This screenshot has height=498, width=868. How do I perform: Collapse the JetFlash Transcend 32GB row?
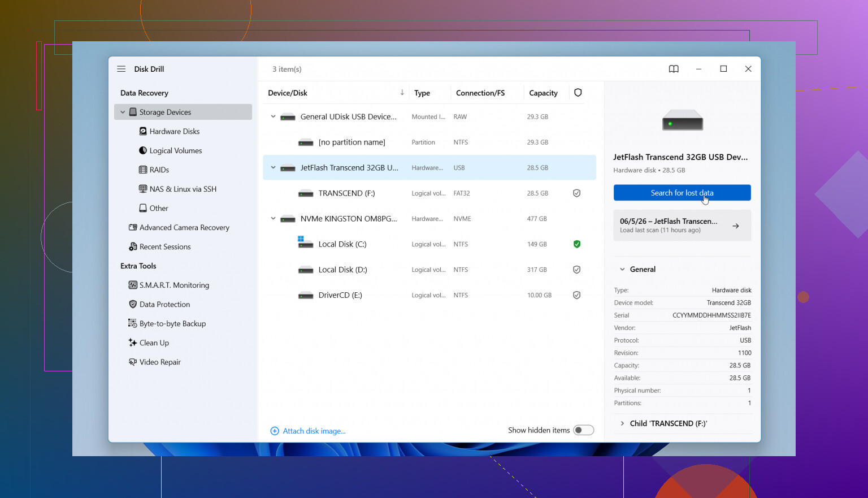(274, 168)
